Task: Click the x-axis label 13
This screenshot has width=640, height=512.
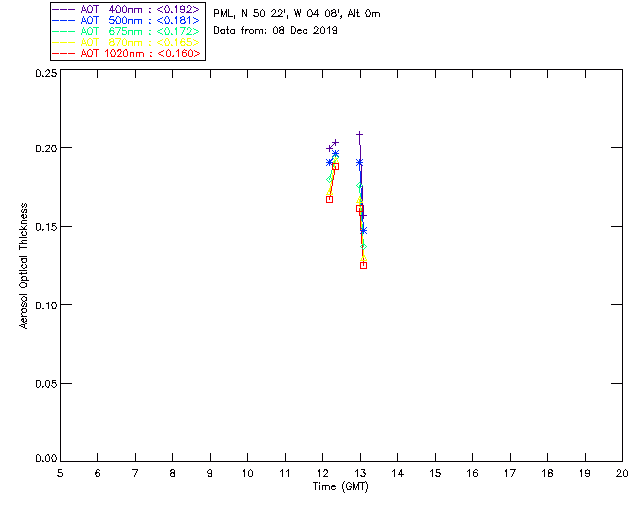Action: point(360,474)
